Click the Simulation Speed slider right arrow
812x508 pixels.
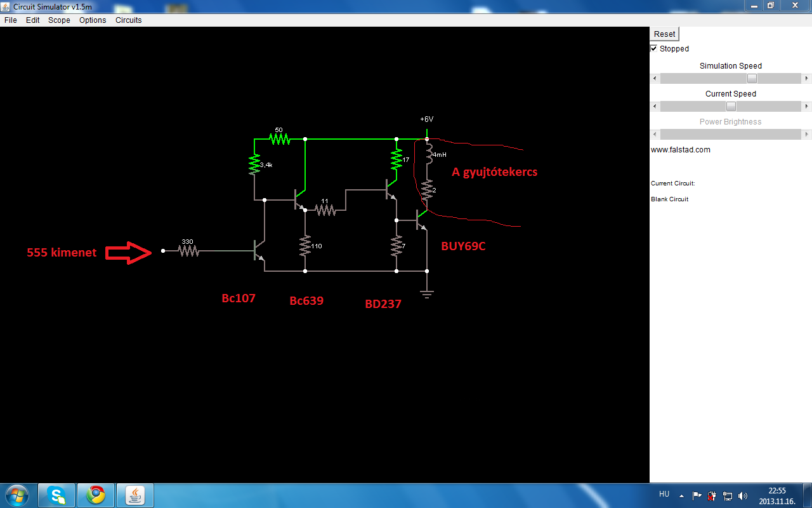(806, 79)
